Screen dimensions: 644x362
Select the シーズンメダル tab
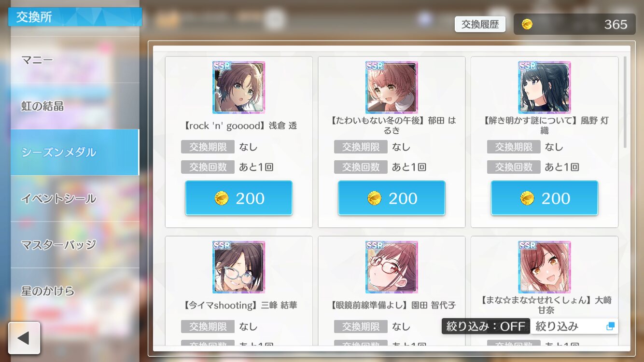(75, 153)
